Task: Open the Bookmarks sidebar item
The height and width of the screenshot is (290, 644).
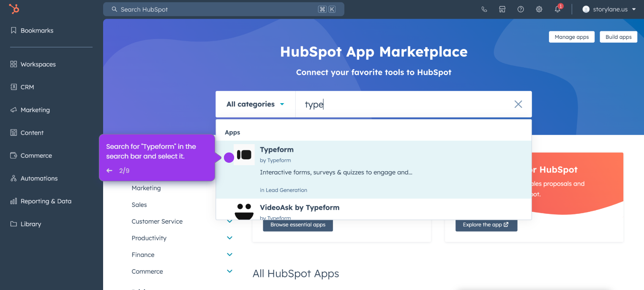Action: pos(37,30)
